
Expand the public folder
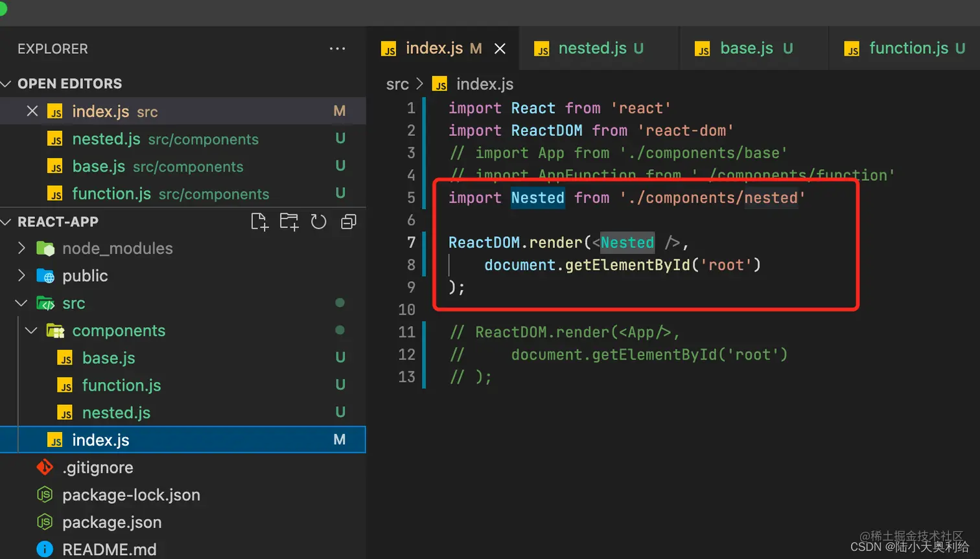point(22,275)
